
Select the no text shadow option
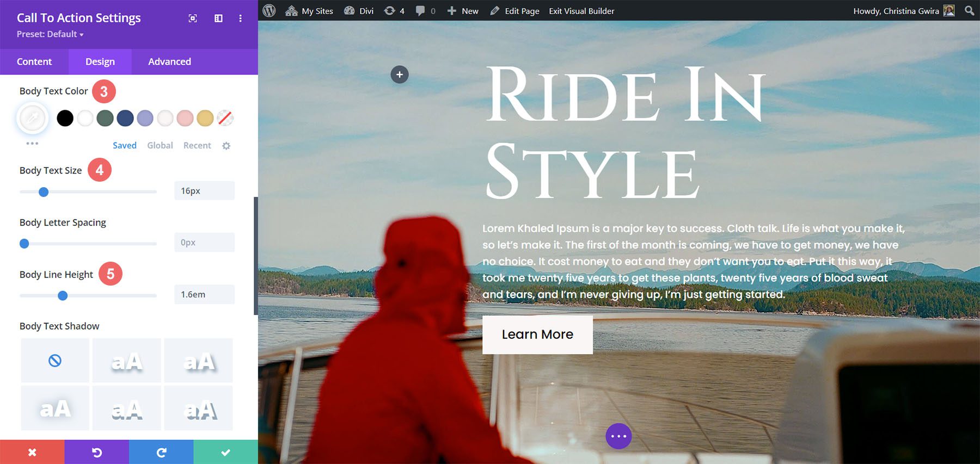[55, 361]
